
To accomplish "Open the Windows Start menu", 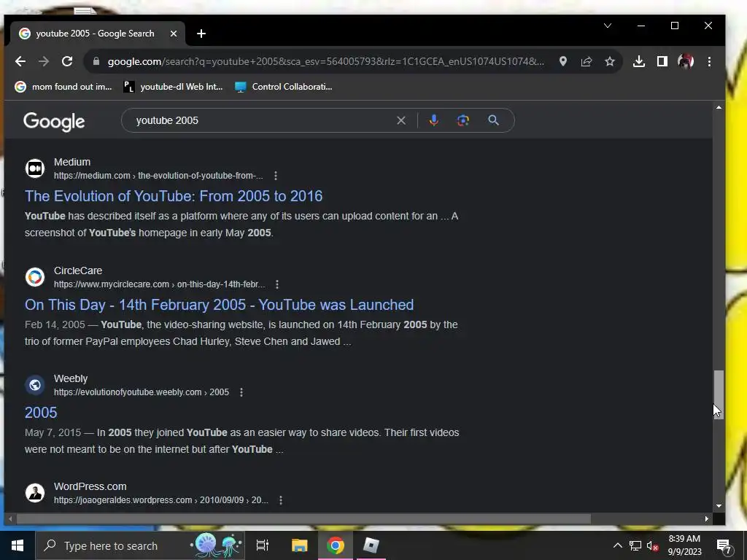I will pos(18,545).
